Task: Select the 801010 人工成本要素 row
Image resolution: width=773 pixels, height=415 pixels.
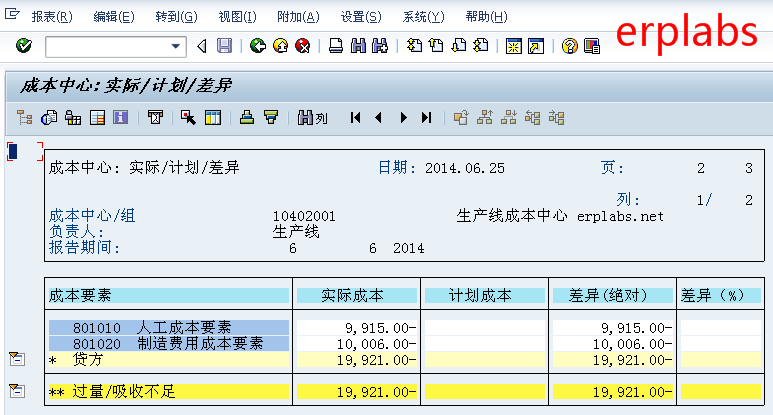Action: 169,327
